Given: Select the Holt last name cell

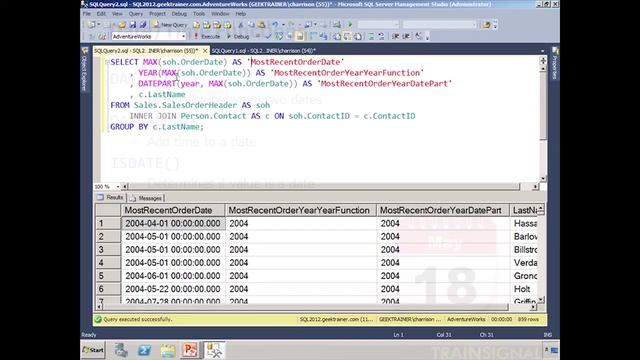Looking at the screenshot, I should pyautogui.click(x=525, y=289).
